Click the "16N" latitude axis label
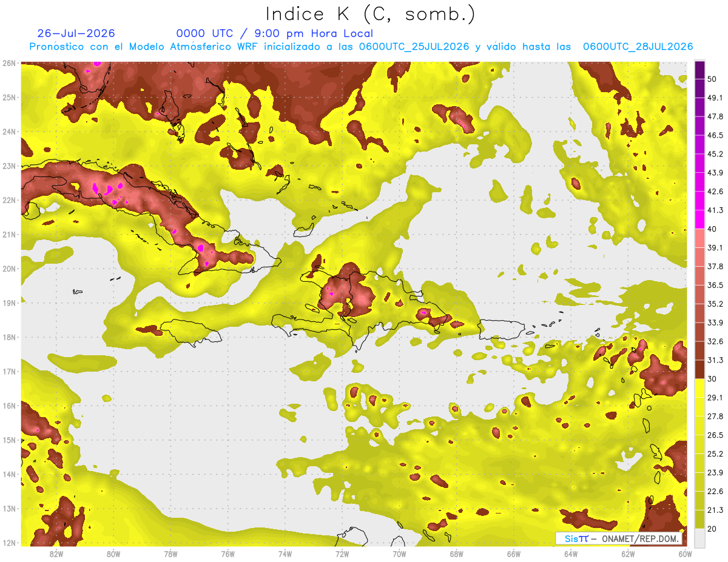The height and width of the screenshot is (562, 728). click(x=9, y=406)
